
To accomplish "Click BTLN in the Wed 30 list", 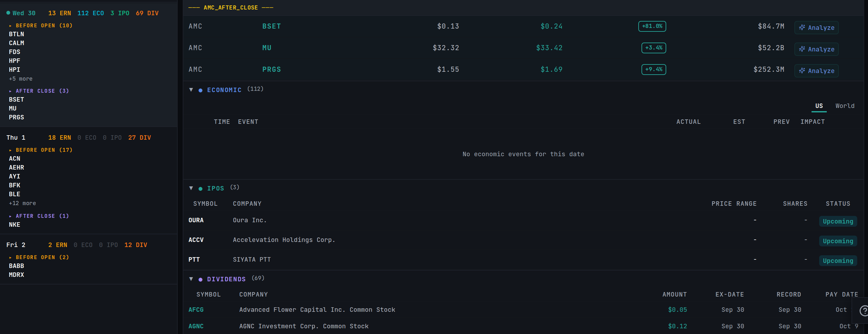I will tap(16, 34).
